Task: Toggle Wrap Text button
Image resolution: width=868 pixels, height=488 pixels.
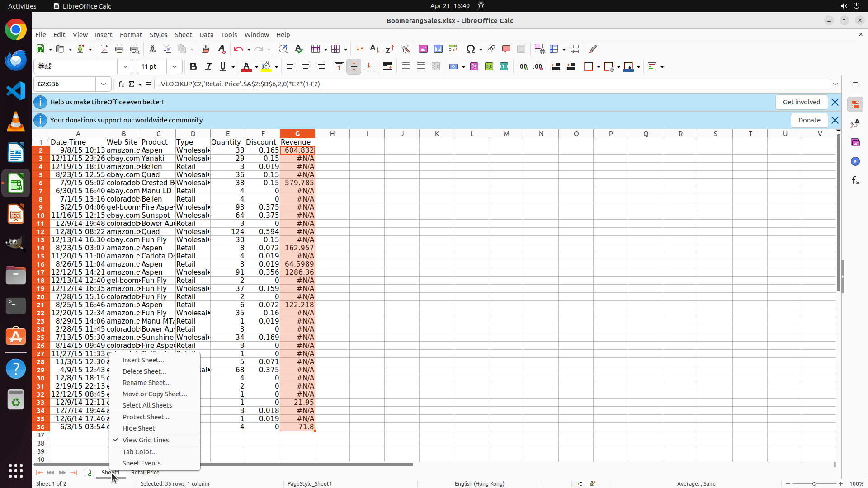Action: 387,67
